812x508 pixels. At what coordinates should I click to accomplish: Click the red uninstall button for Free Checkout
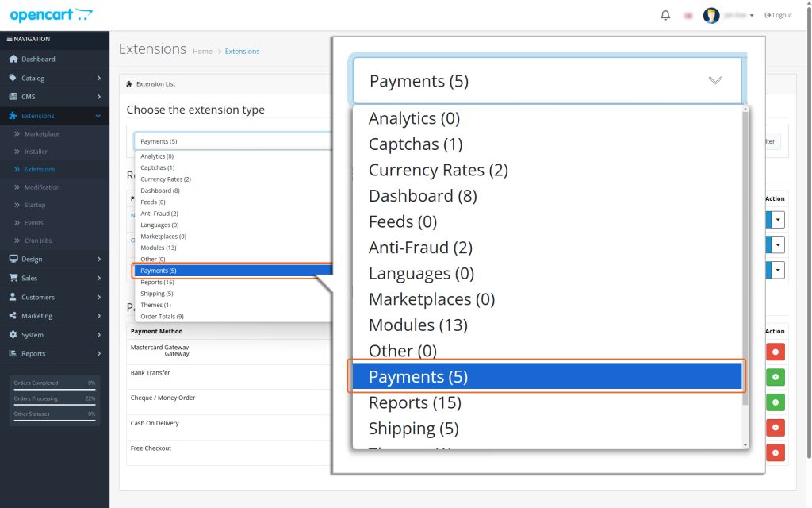776,452
